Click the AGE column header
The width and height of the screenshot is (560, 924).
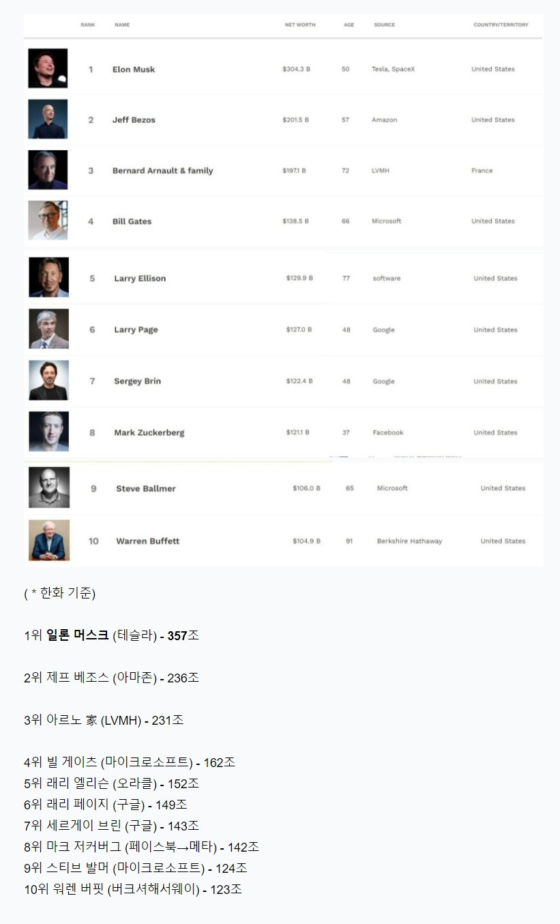[349, 25]
